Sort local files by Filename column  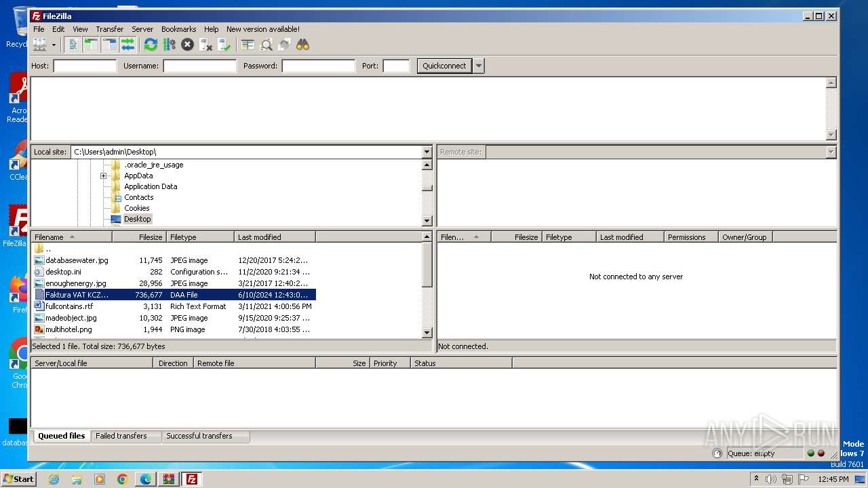[71, 237]
